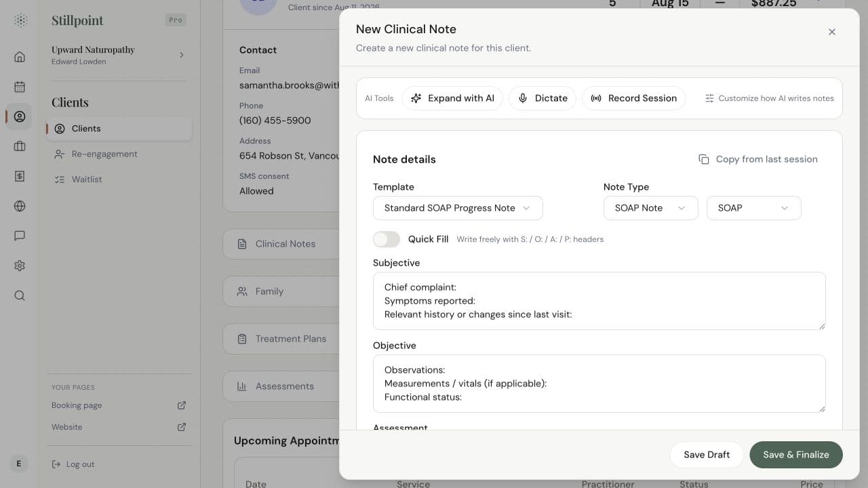Click the microphone icon on Dictate

click(523, 98)
